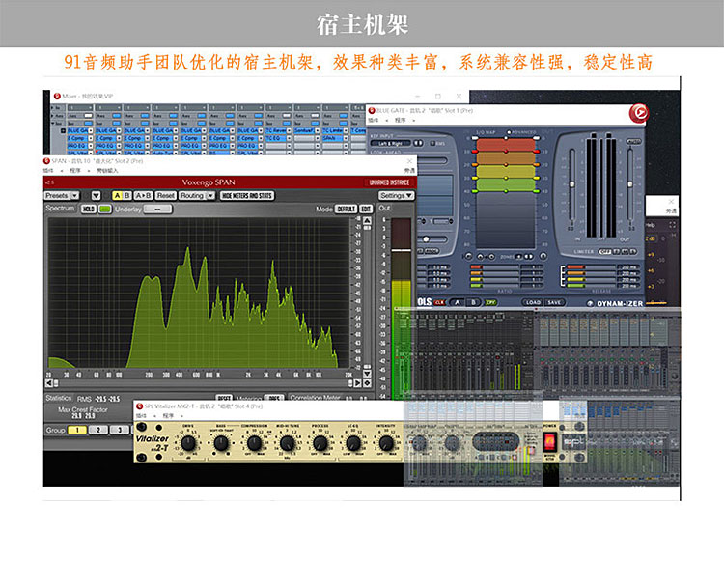Click fullscreen icon beside Help
The image size is (724, 588).
point(672,225)
